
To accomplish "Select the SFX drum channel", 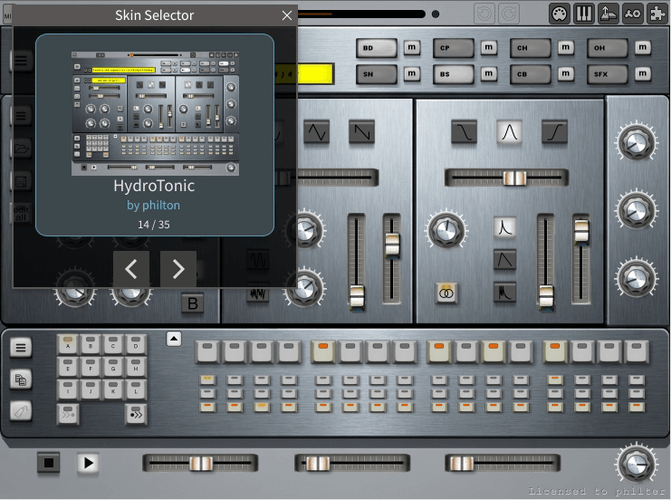I will tap(608, 74).
